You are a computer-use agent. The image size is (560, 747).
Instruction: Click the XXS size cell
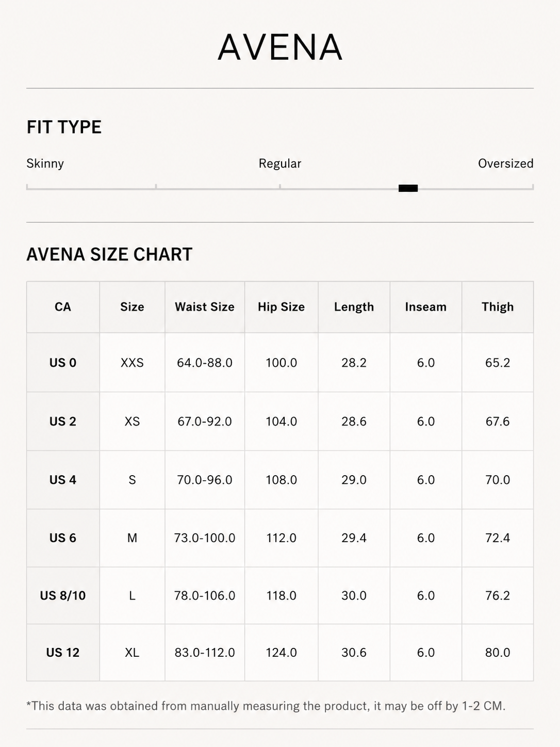coord(132,363)
